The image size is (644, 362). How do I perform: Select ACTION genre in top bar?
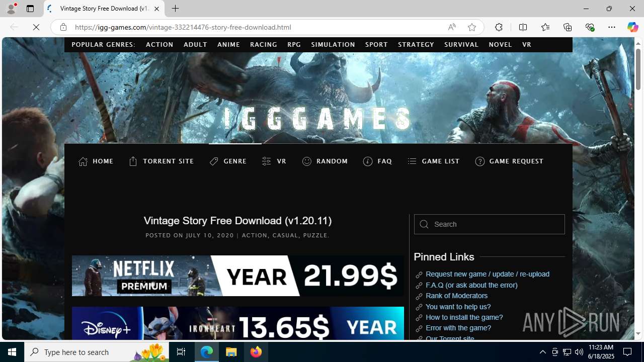159,45
